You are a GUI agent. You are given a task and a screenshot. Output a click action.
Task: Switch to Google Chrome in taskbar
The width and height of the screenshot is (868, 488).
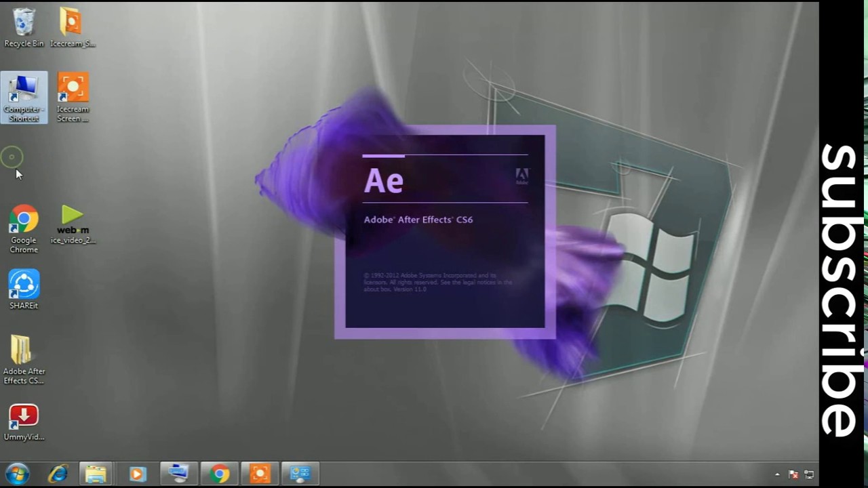point(219,474)
